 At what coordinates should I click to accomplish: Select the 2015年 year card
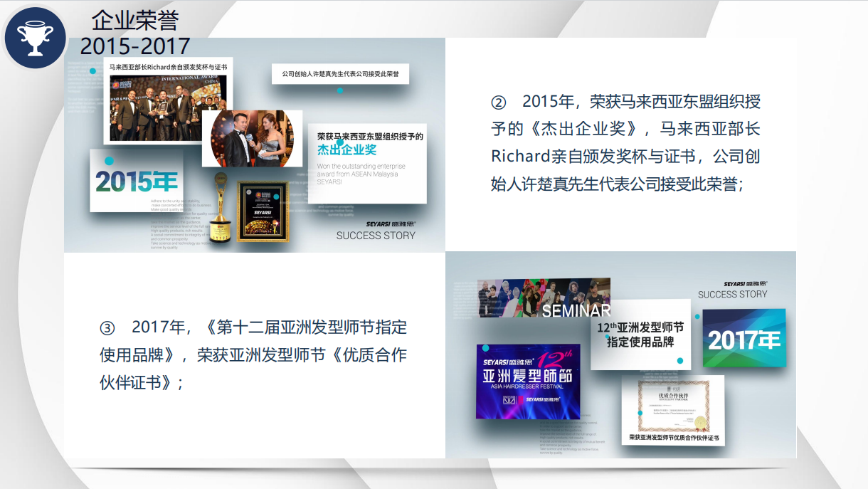[x=137, y=181]
